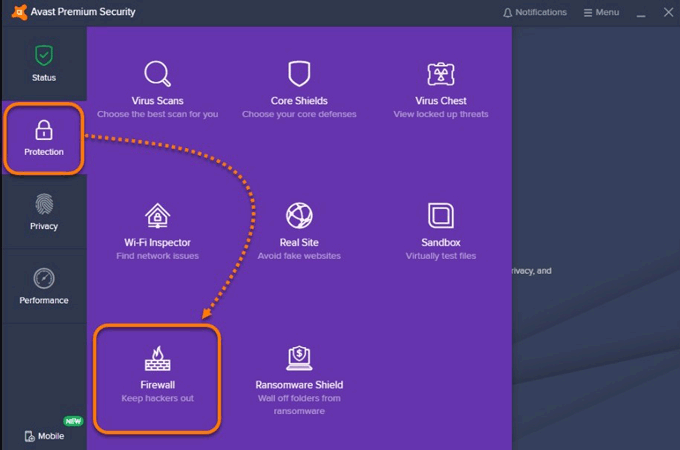
Task: Open the Virus Chest biohazard icon
Action: (441, 75)
